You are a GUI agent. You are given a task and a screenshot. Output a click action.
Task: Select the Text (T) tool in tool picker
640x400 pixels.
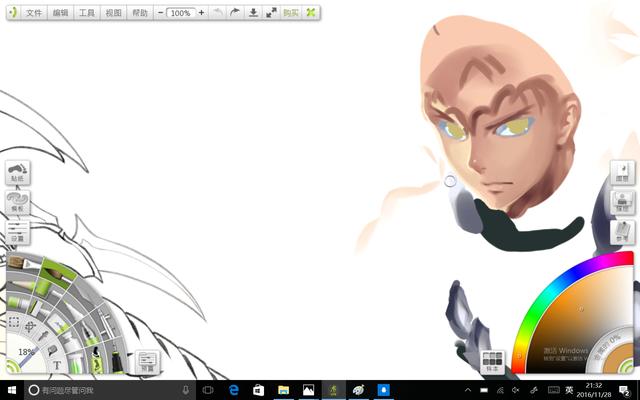57,366
